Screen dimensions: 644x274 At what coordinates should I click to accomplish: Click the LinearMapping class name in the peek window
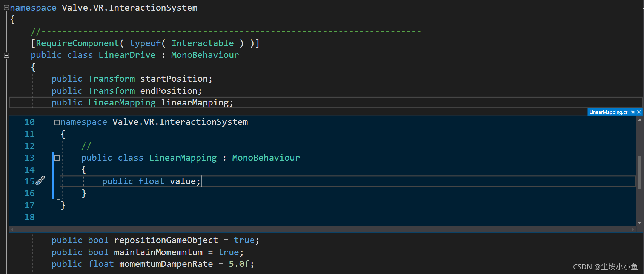pyautogui.click(x=183, y=158)
